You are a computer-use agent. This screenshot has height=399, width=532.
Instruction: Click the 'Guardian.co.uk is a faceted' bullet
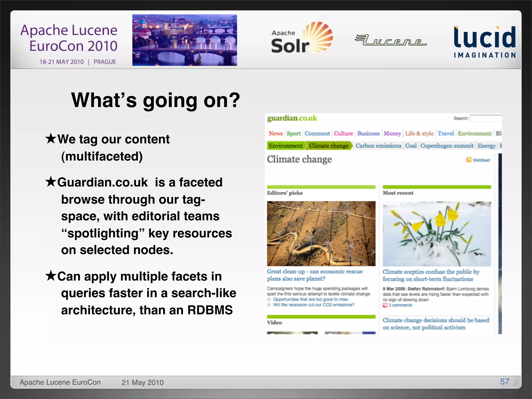[x=139, y=216]
